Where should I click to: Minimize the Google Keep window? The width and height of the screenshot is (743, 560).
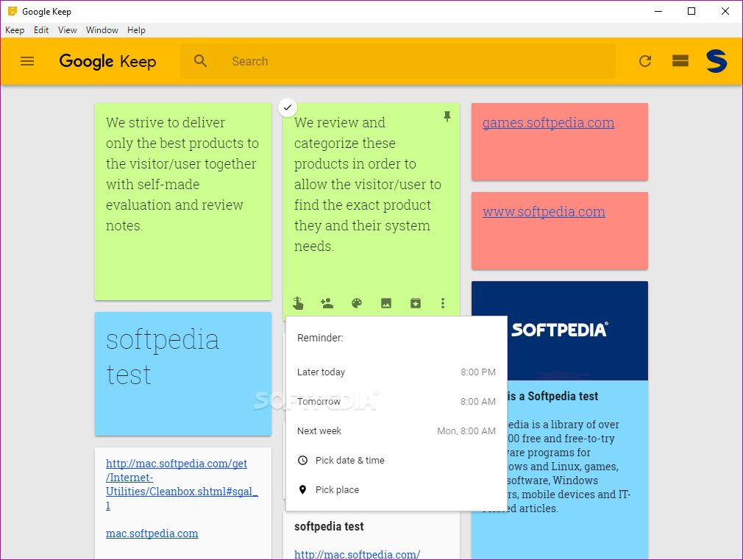[x=658, y=11]
